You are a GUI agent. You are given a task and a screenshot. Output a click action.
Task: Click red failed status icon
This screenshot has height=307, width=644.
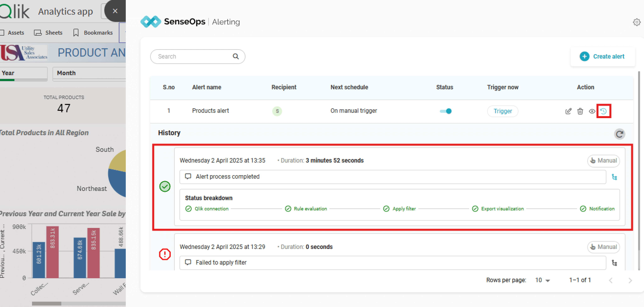(x=165, y=254)
